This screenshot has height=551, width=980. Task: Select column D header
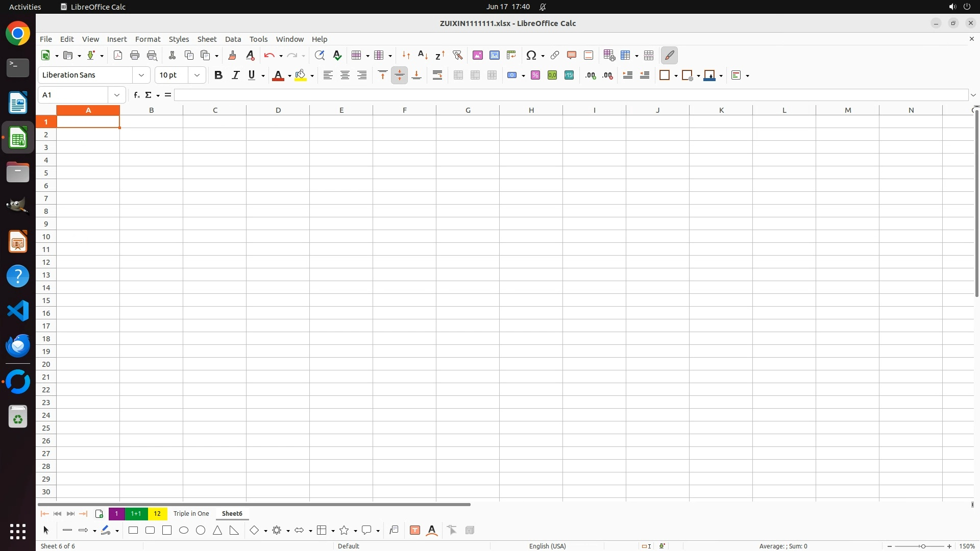pyautogui.click(x=278, y=110)
